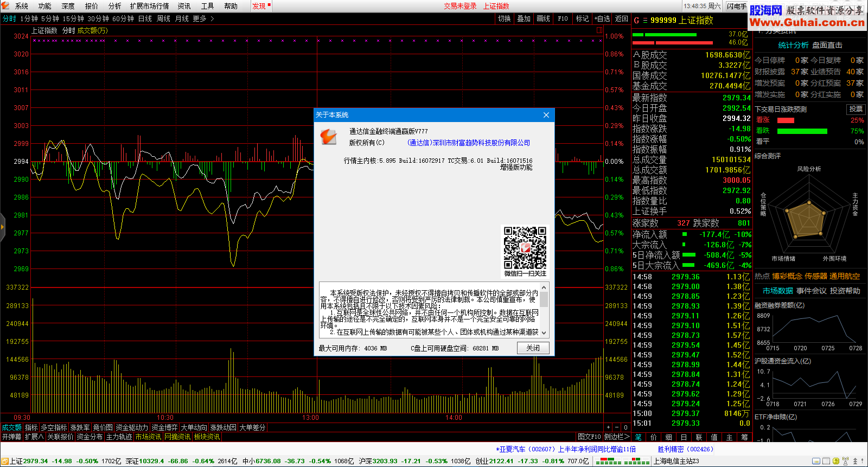The height and width of the screenshot is (467, 868).
Task: Select the 价 price detail tab
Action: coord(654,437)
